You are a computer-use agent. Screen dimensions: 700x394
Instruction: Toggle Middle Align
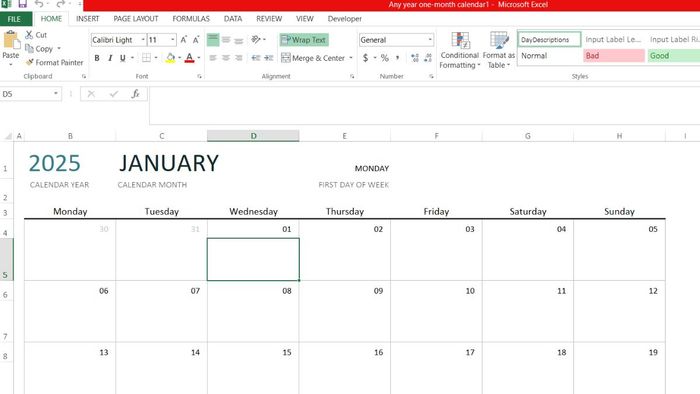[x=226, y=40]
